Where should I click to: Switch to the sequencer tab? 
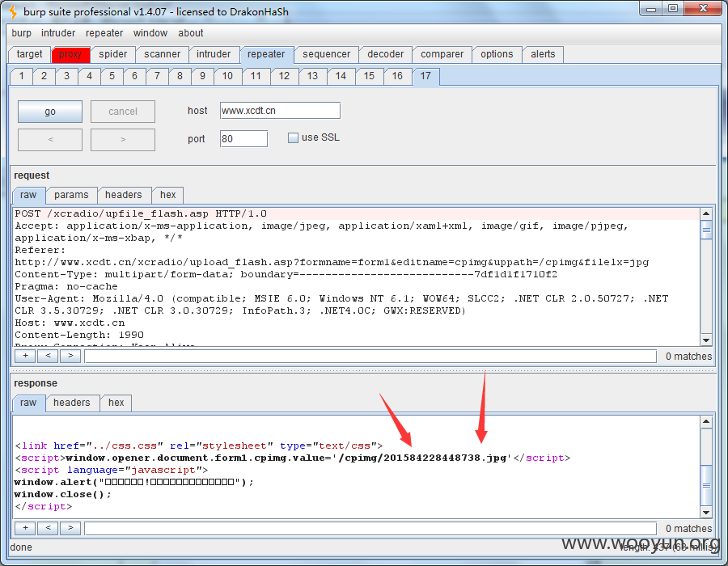(327, 54)
